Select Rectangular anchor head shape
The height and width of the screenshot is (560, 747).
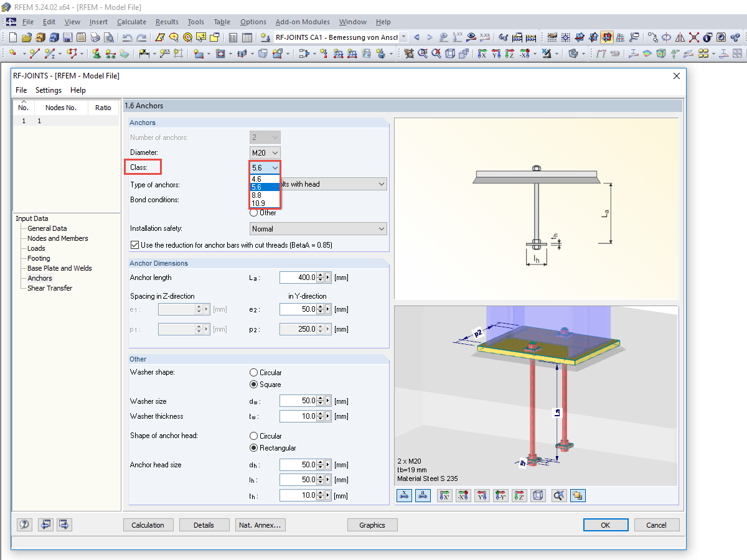(253, 448)
